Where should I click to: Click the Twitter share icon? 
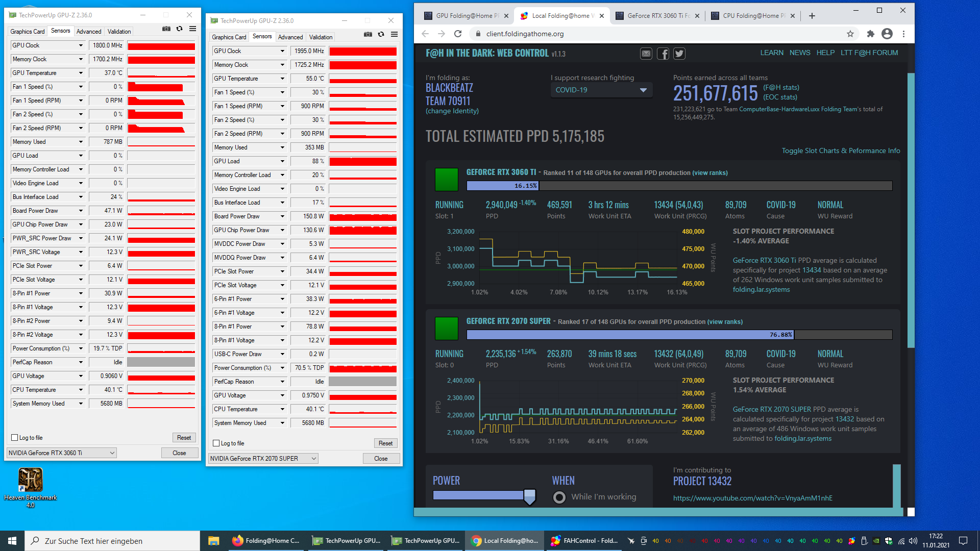click(679, 54)
